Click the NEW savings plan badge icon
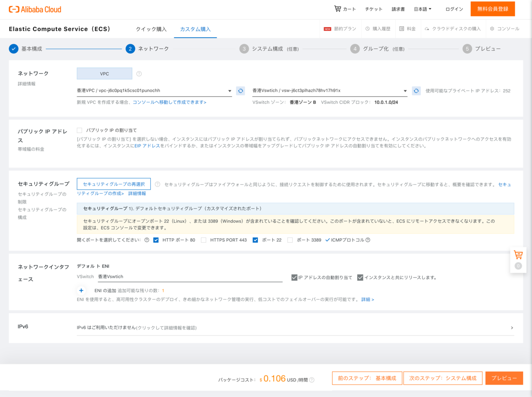The width and height of the screenshot is (532, 397). click(x=328, y=29)
